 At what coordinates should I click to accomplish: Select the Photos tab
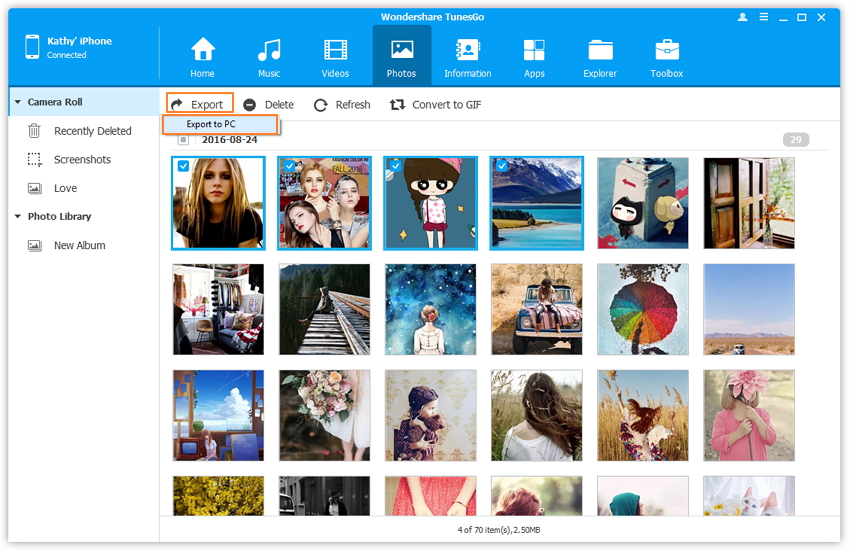point(401,56)
